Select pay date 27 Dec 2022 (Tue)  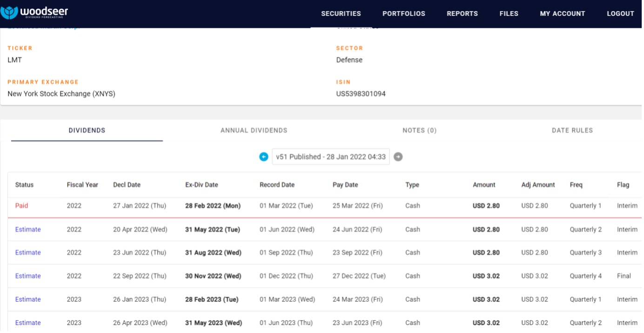359,276
